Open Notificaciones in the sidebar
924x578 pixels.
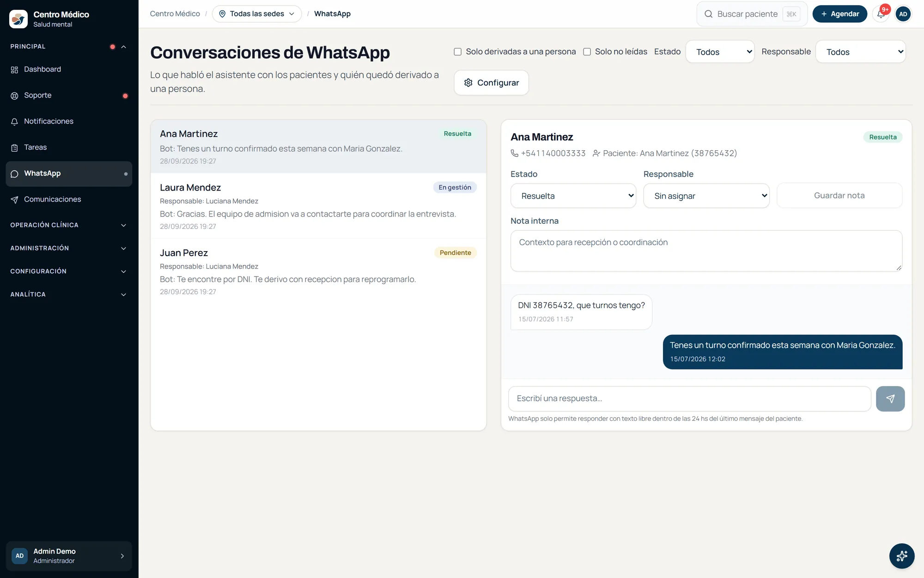coord(69,121)
